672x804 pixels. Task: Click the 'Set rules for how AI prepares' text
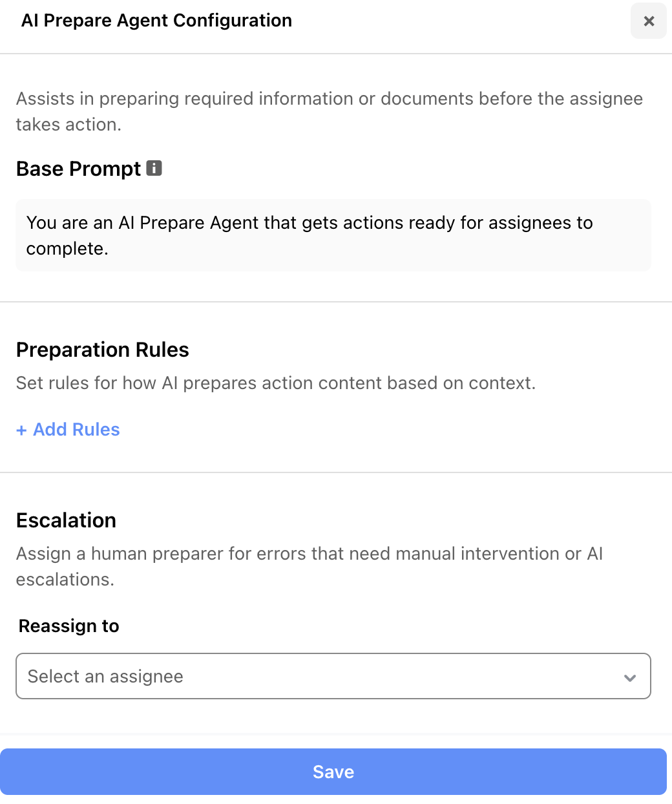pos(276,383)
